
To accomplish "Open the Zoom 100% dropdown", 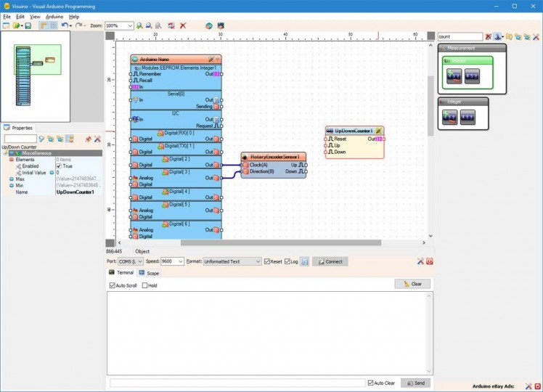I will 130,25.
